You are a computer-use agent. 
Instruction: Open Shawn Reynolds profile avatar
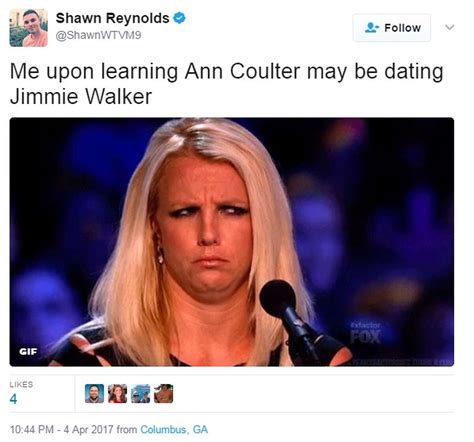click(x=28, y=28)
